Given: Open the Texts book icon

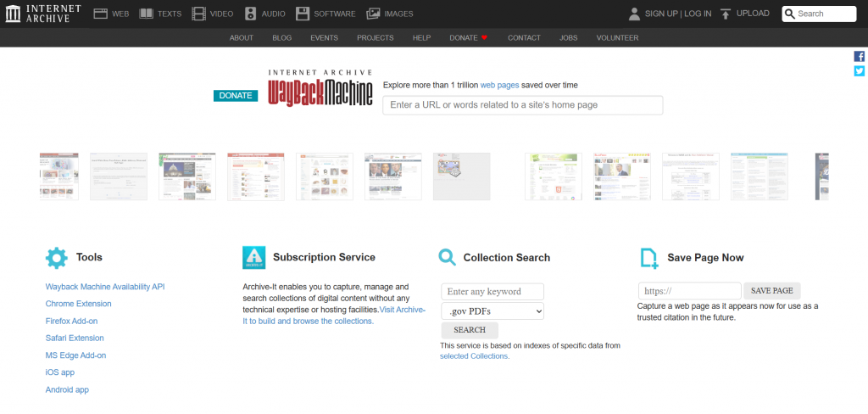Looking at the screenshot, I should pyautogui.click(x=147, y=14).
